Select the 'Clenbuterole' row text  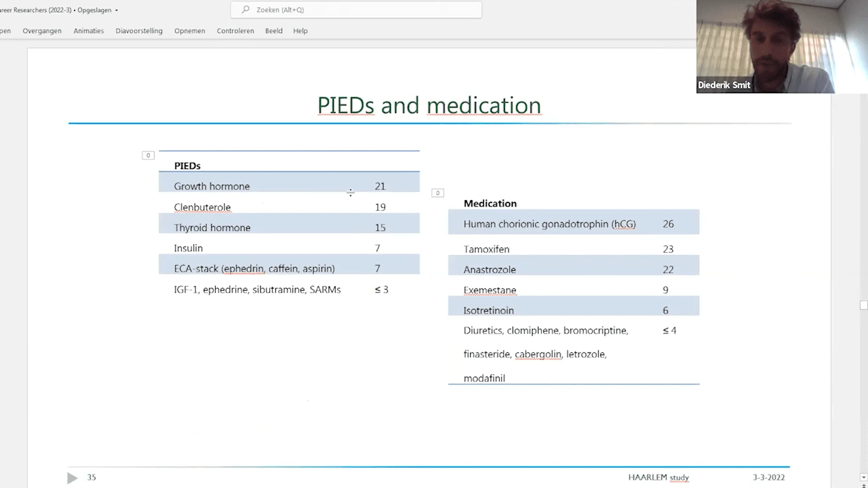[x=203, y=207]
